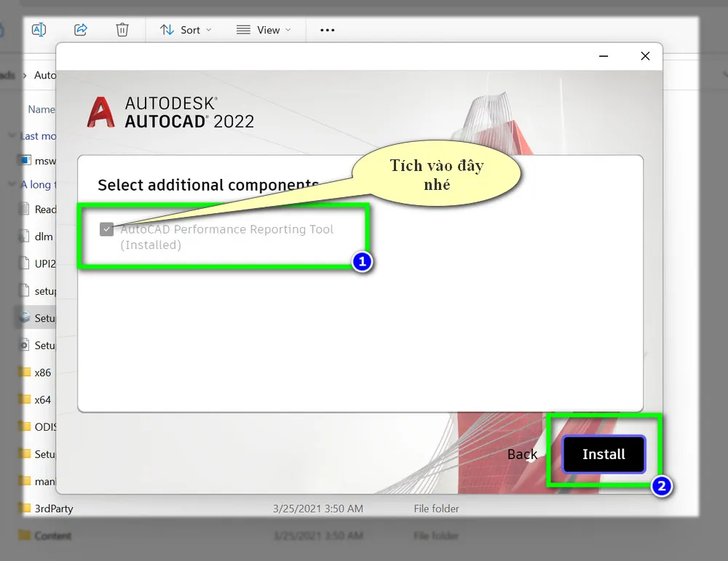The height and width of the screenshot is (561, 728).
Task: Click the Rename icon in Explorer toolbar
Action: pos(39,30)
